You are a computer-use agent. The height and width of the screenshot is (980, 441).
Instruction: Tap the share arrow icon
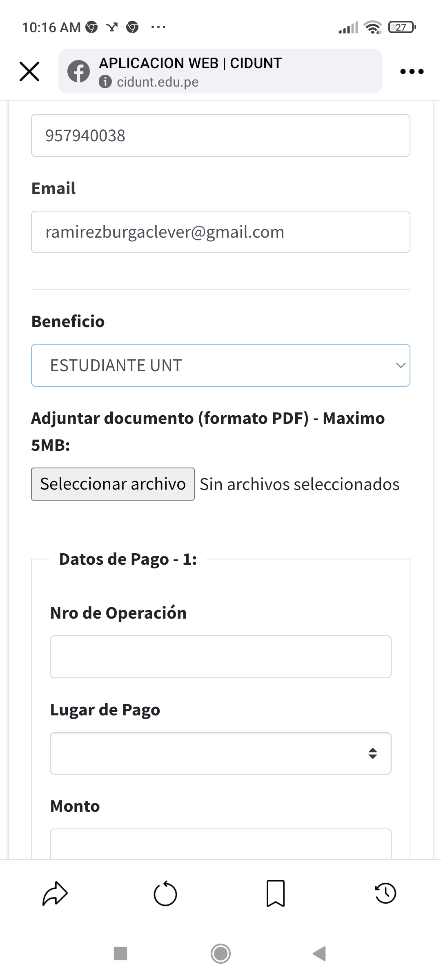pos(55,894)
